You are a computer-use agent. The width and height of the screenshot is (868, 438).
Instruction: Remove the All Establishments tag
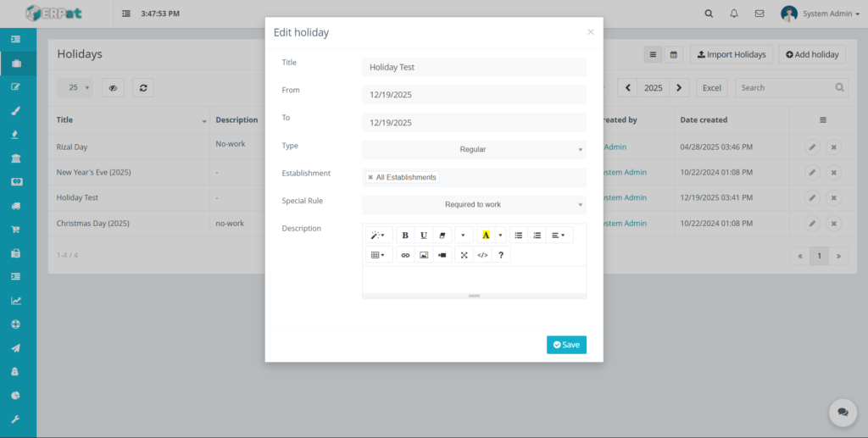coord(370,178)
